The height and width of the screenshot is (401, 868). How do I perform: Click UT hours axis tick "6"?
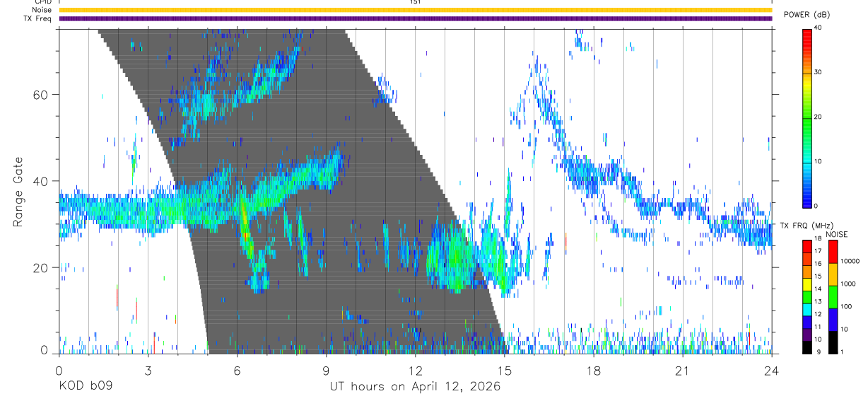pos(237,370)
